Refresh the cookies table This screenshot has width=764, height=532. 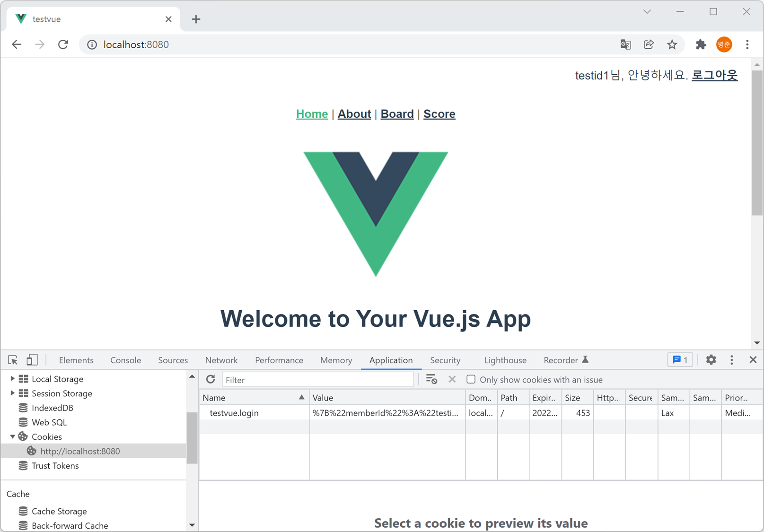[211, 379]
